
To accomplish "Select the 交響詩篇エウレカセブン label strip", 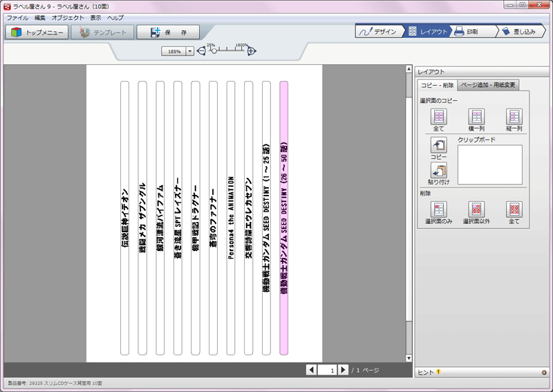I will point(249,218).
